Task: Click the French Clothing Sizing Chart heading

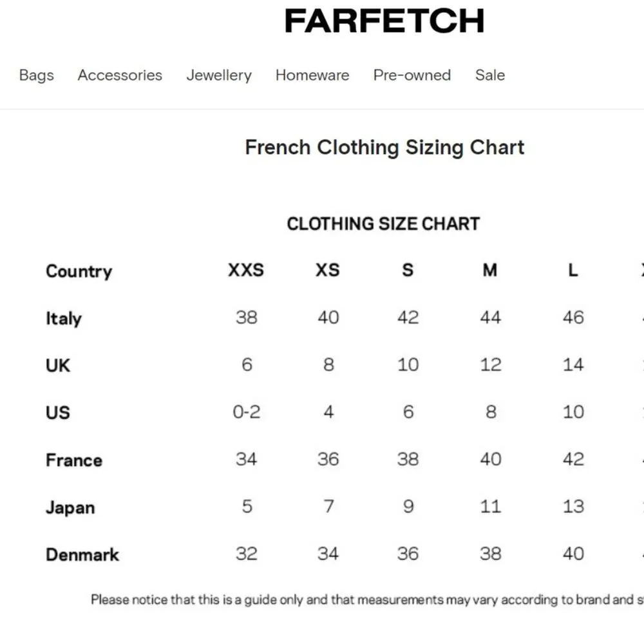Action: [x=384, y=147]
